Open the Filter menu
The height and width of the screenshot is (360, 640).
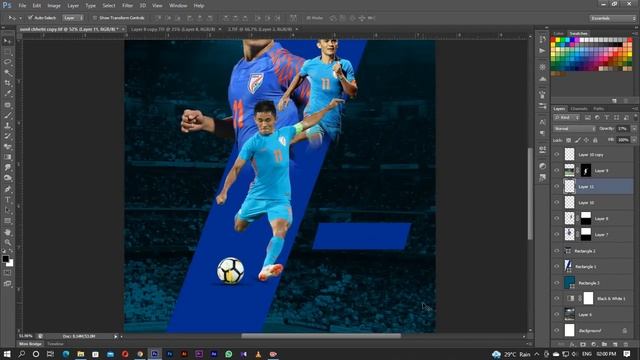(x=127, y=6)
